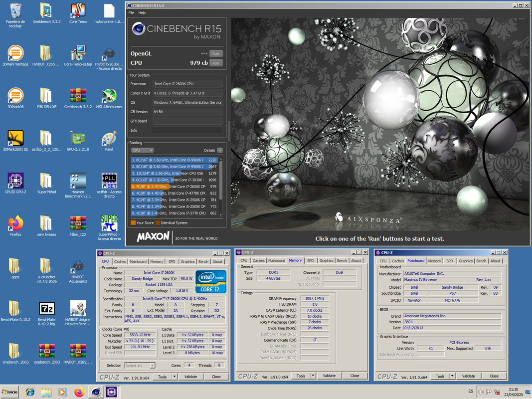Expand the CPU ranking type dropdown
This screenshot has width=532, height=399.
pos(143,150)
